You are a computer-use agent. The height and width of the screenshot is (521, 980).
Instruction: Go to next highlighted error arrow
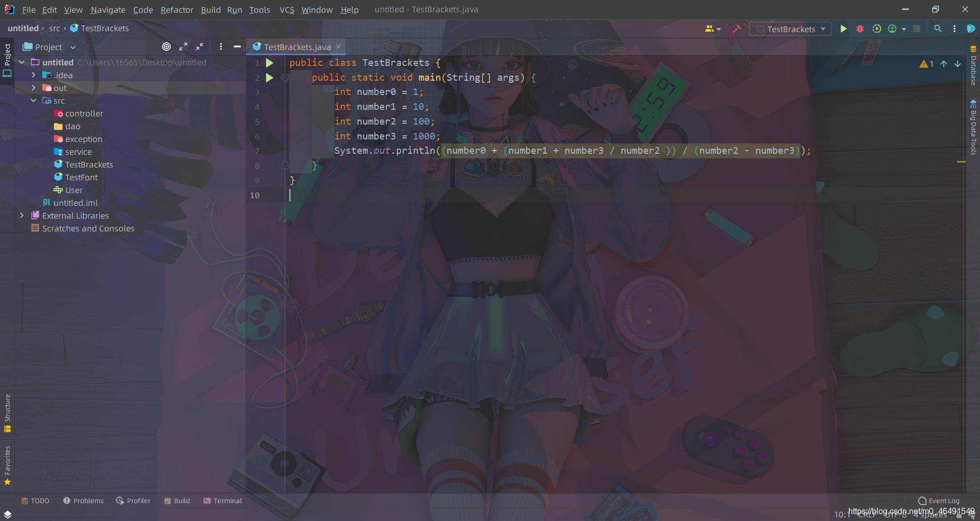pos(958,64)
